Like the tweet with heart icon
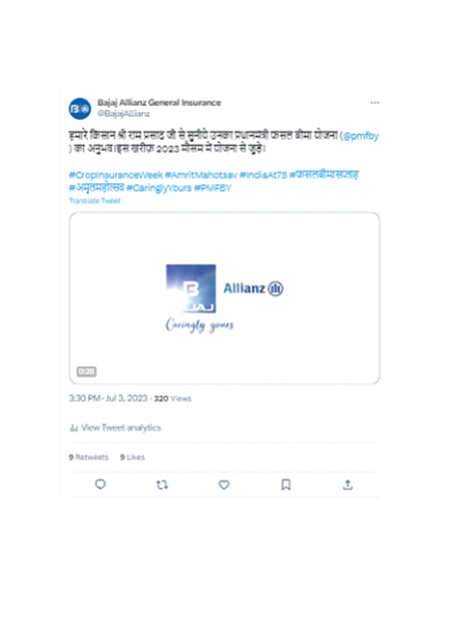449x625 pixels. point(224,485)
